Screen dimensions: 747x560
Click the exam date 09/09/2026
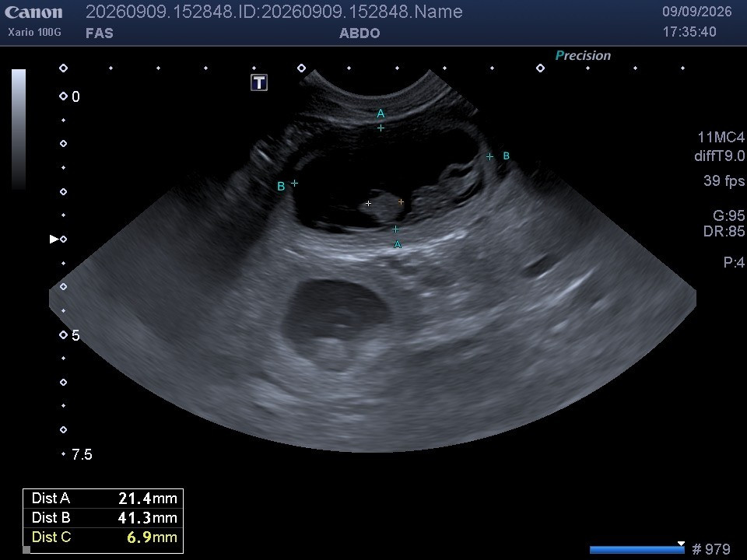coord(697,12)
